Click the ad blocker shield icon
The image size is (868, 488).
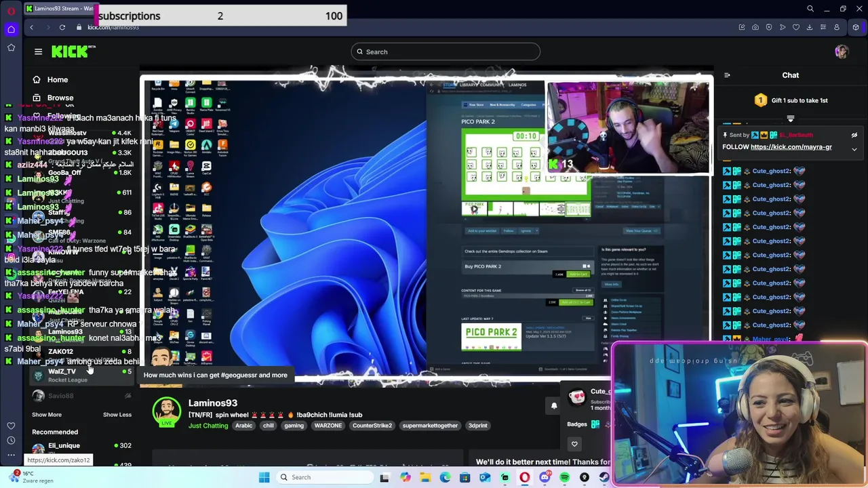tap(768, 27)
